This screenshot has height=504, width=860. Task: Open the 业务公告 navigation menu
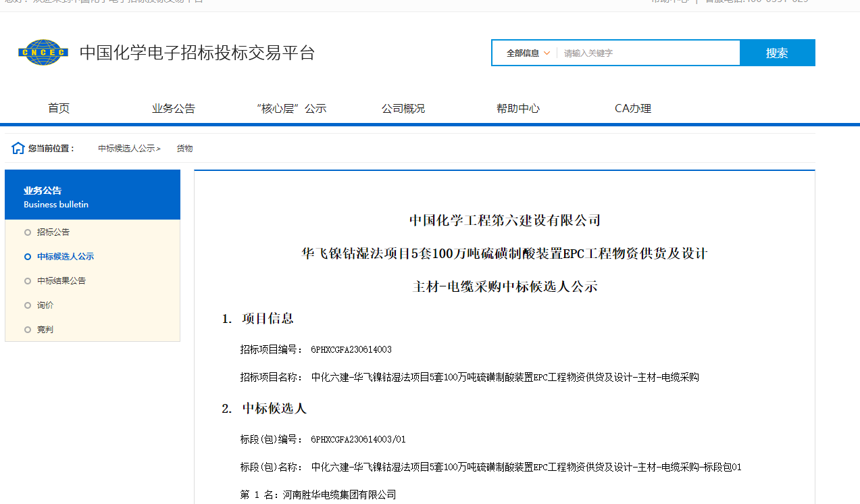pos(174,107)
